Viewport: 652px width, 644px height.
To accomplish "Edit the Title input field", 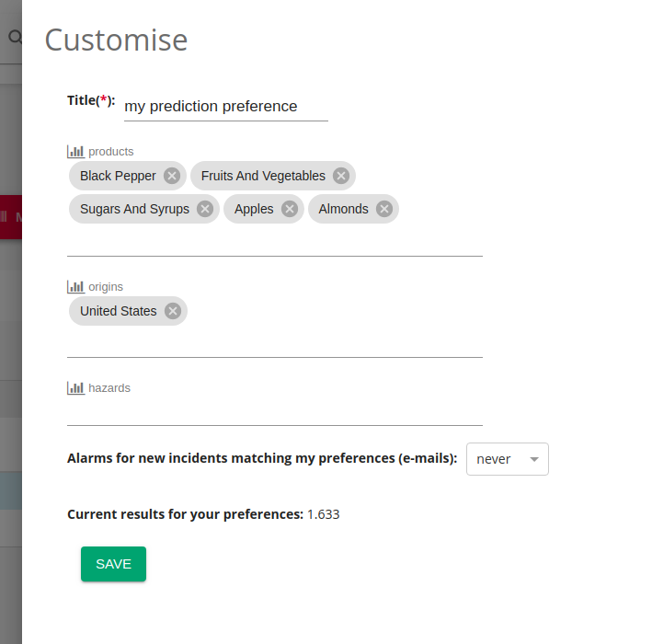I will tap(226, 107).
